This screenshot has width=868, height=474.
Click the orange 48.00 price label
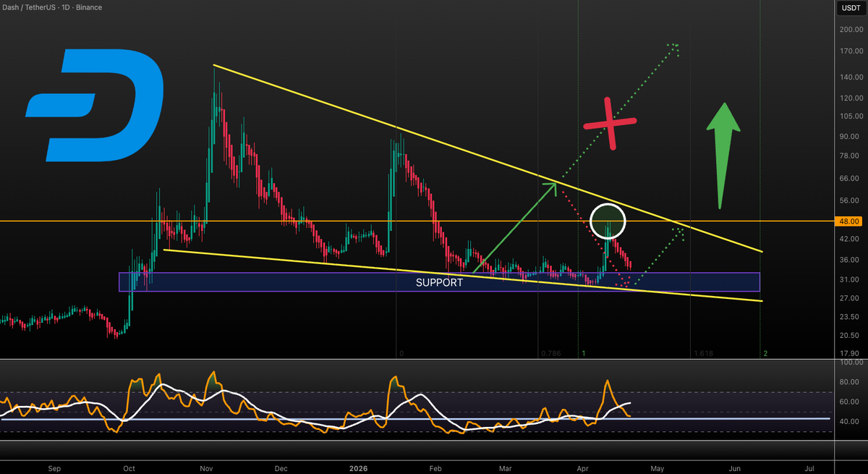850,221
